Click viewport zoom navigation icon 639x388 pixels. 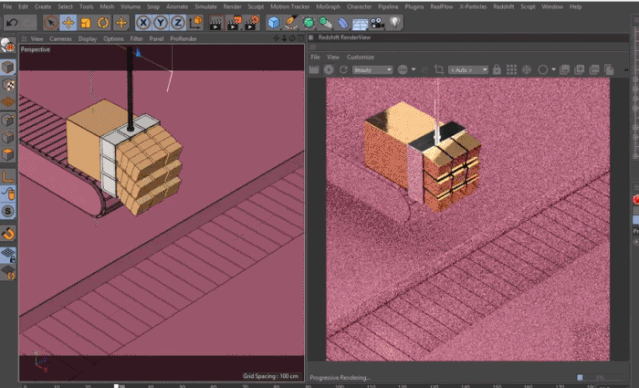(x=284, y=38)
